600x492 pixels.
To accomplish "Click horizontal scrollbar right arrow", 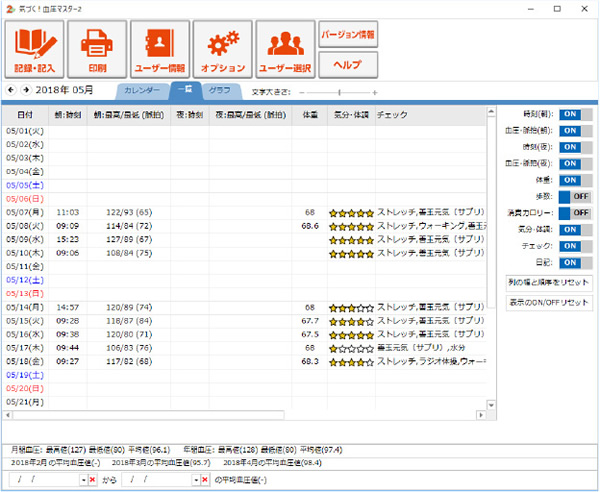I will 481,415.
